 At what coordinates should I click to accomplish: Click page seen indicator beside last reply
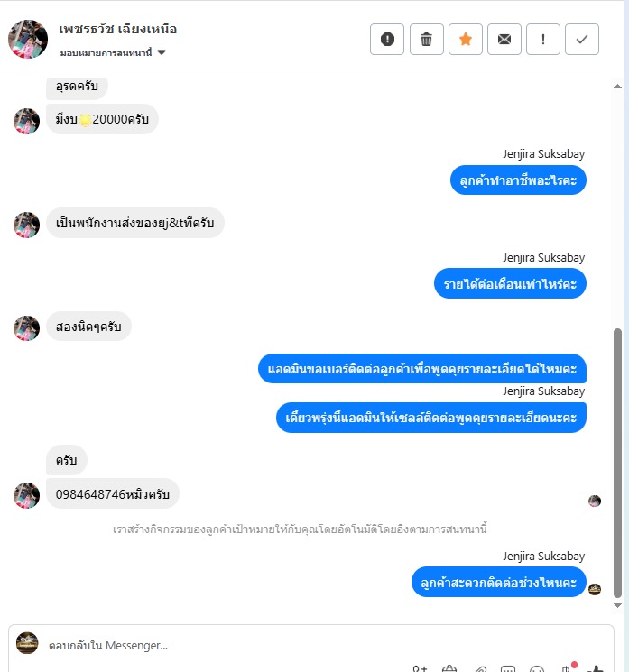[x=595, y=589]
